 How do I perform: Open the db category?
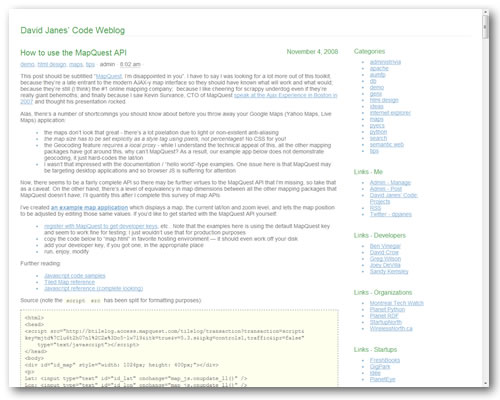pyautogui.click(x=373, y=81)
